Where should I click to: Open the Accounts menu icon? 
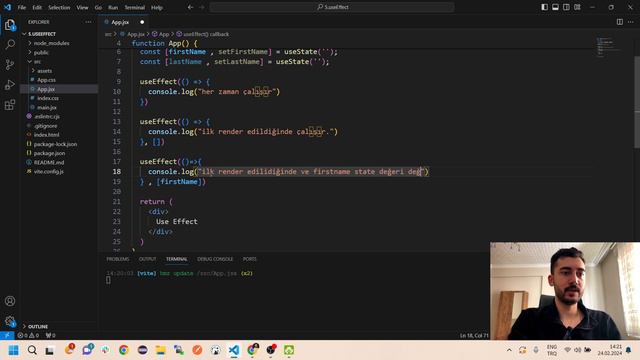10,301
